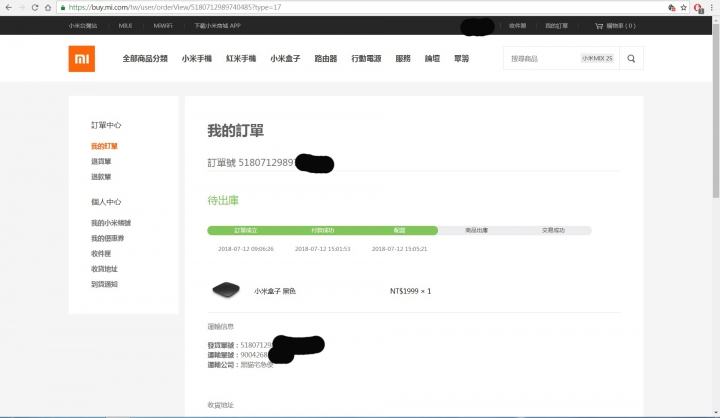Select 我的訂單 in the sidebar

[x=104, y=146]
